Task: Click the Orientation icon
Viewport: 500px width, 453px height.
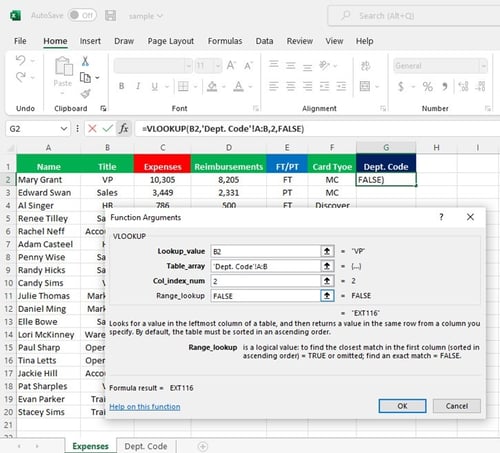Action: click(x=324, y=65)
